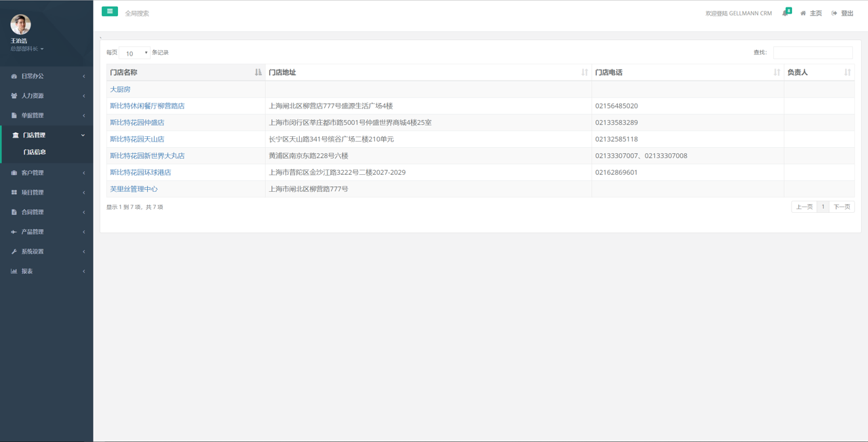Image resolution: width=868 pixels, height=442 pixels.
Task: Open the 大厨房 store link
Action: [x=120, y=89]
